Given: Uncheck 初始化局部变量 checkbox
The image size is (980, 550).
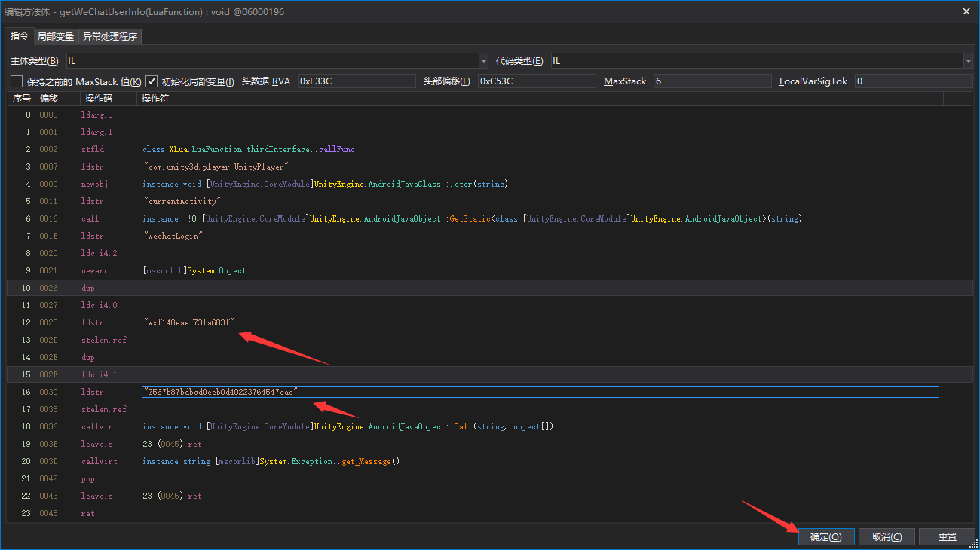Looking at the screenshot, I should 152,81.
